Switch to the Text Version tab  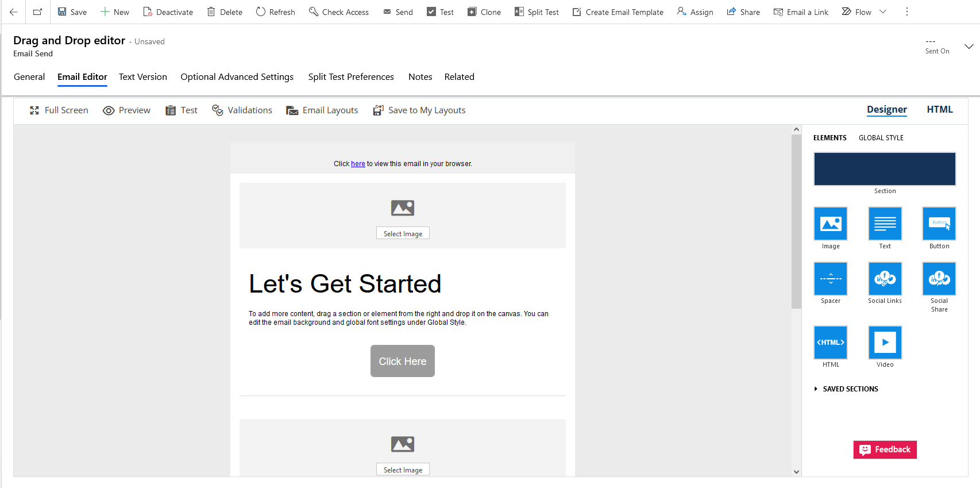click(142, 77)
